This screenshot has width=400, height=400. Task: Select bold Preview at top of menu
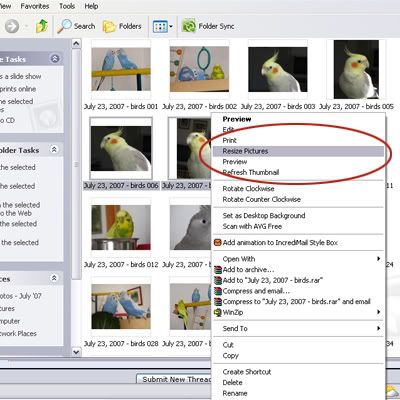298,119
